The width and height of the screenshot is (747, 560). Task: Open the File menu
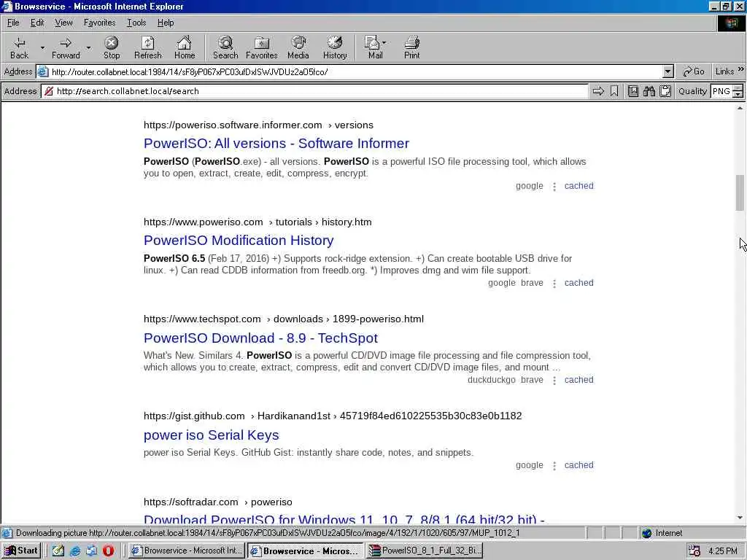13,23
